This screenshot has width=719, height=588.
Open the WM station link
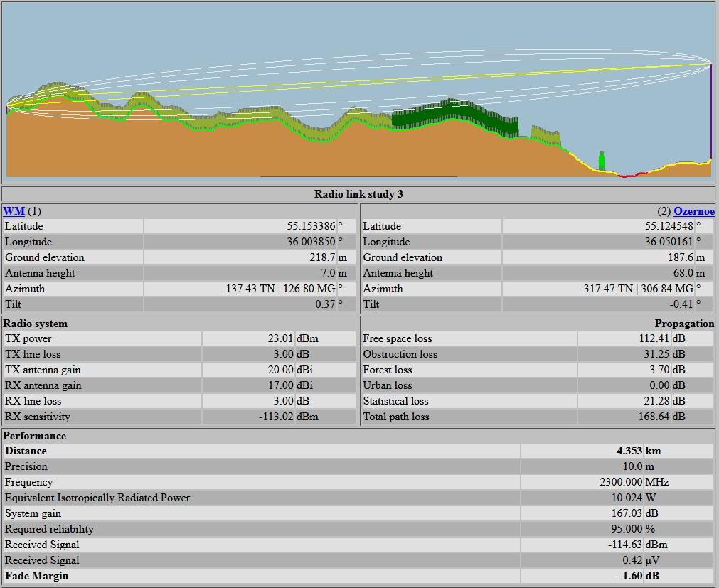[x=14, y=211]
